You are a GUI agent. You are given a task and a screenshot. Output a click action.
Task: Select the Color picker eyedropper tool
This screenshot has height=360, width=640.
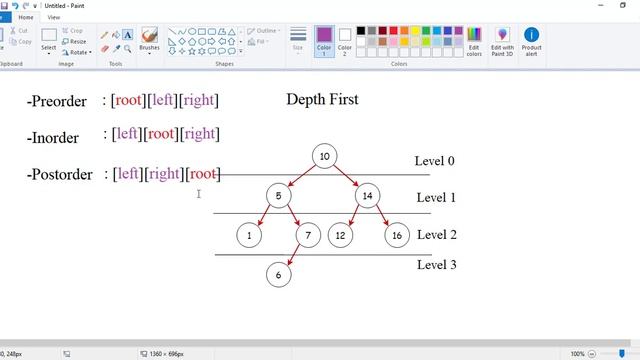pos(116,49)
